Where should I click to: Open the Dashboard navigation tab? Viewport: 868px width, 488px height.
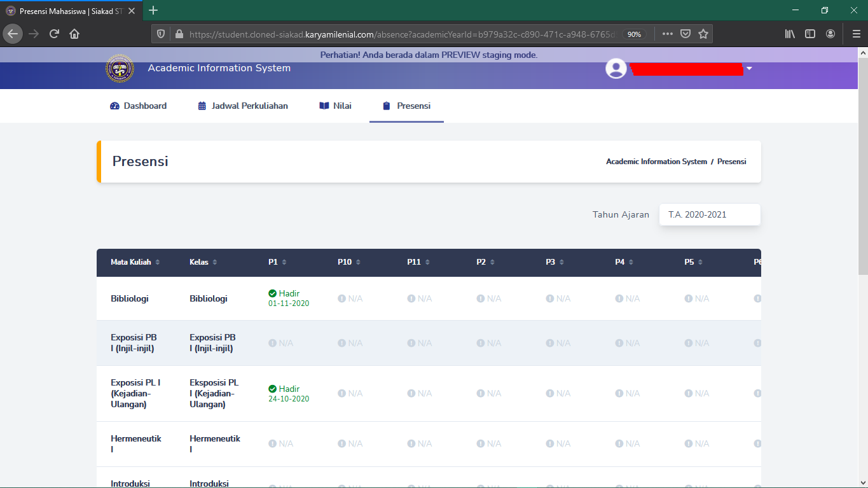(138, 106)
